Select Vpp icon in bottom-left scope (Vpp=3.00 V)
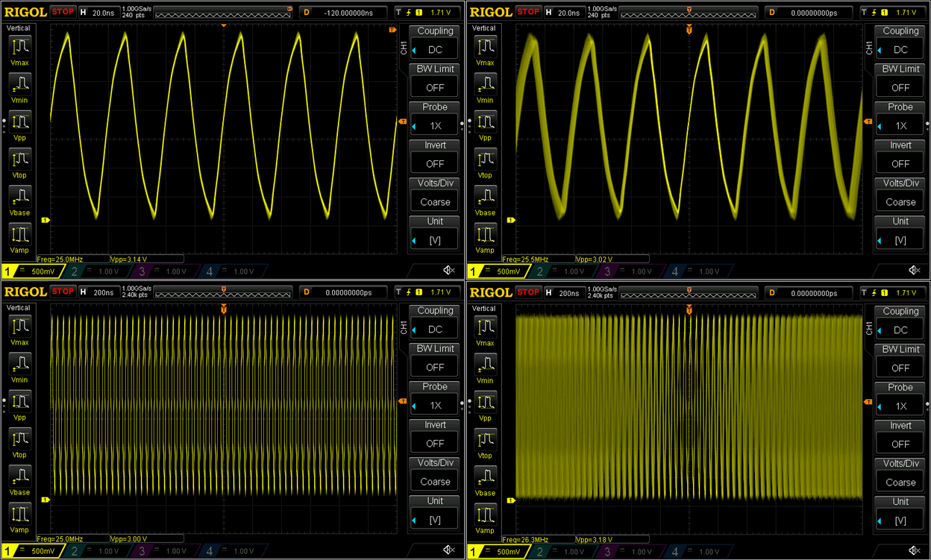This screenshot has height=560, width=931. 20,400
